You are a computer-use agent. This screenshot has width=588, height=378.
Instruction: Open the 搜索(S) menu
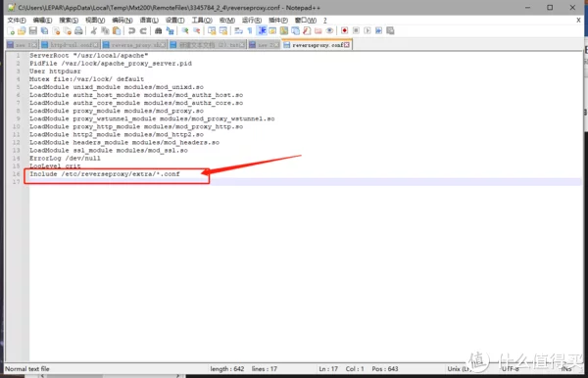point(69,21)
